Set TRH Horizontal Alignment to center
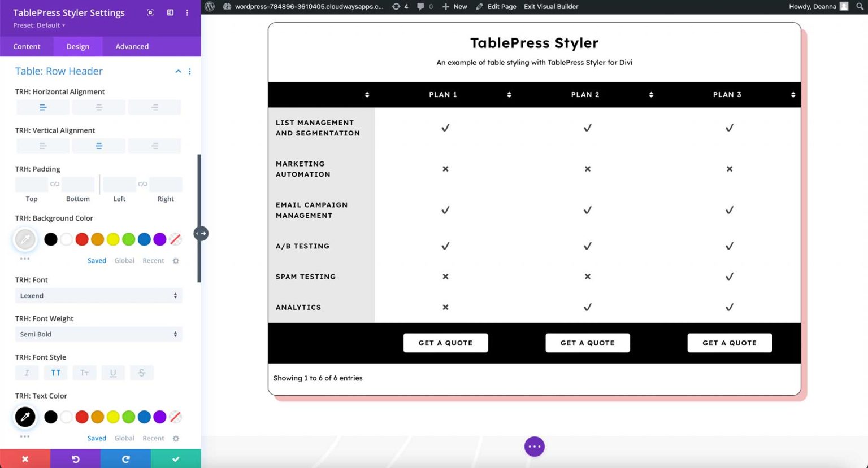This screenshot has height=468, width=868. coord(99,107)
